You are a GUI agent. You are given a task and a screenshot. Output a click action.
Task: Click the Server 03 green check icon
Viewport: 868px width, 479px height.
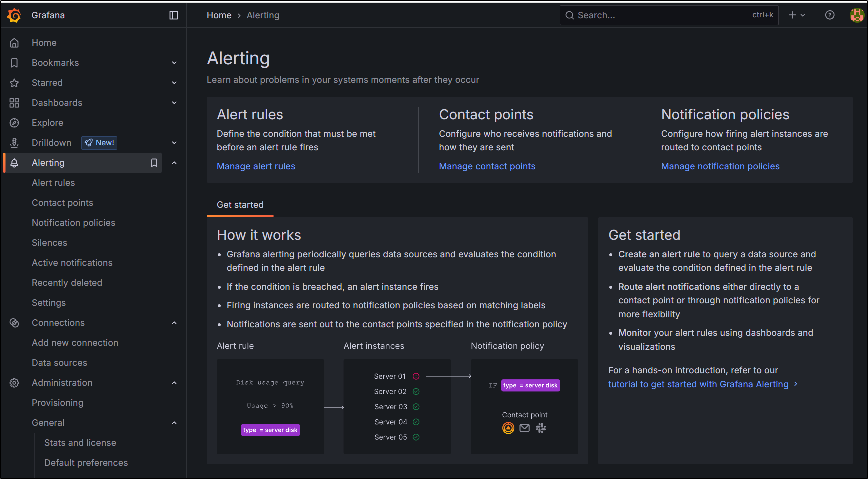[416, 407]
